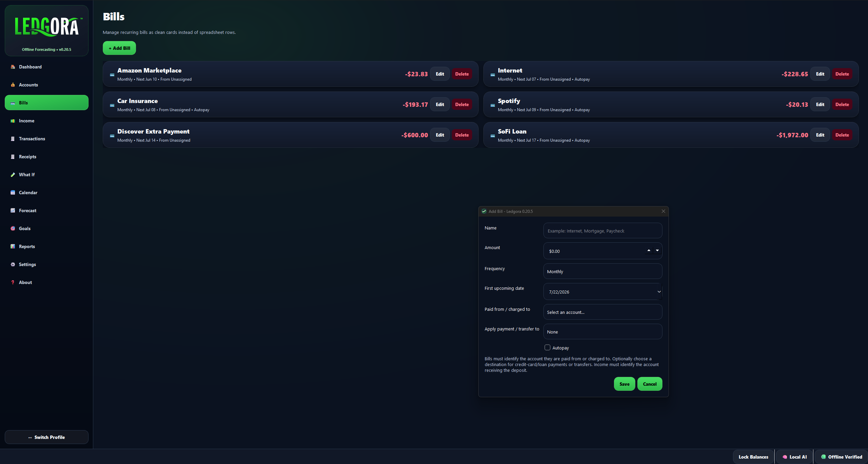Select the Income cash icon

[x=13, y=121]
